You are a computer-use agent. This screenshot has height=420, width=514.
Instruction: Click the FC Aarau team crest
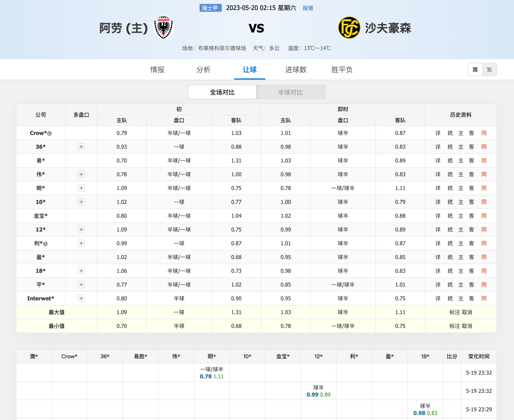pyautogui.click(x=163, y=28)
